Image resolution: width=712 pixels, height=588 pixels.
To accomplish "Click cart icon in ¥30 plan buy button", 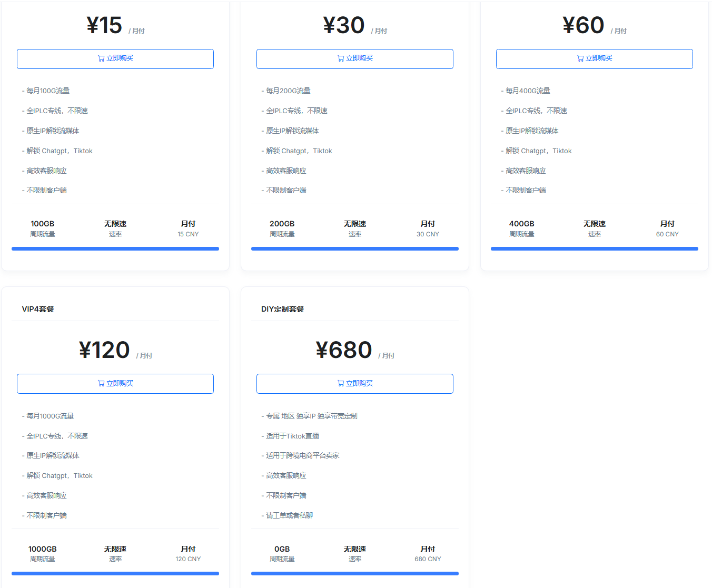I will pos(341,58).
